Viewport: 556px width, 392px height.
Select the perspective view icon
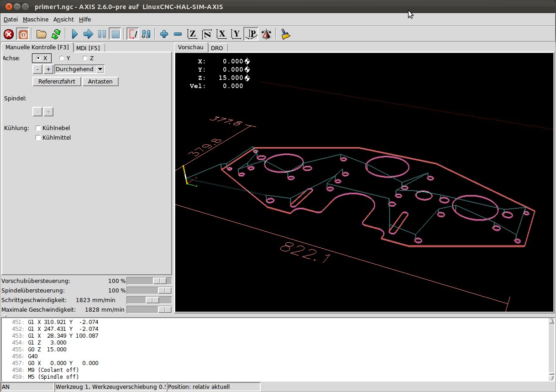click(251, 34)
